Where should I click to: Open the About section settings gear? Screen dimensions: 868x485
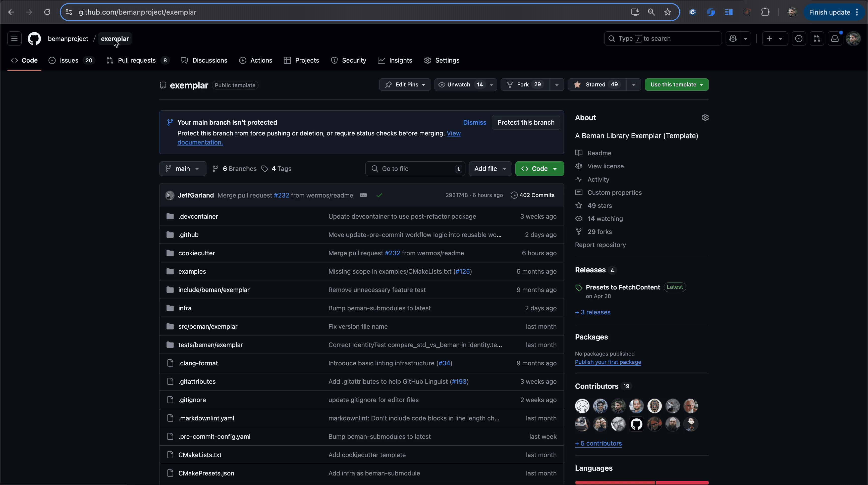705,118
